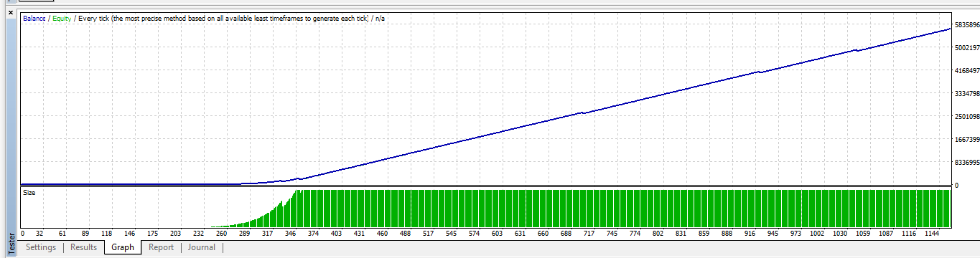
Task: Click the 2501098 value on the vertical axis
Action: [966, 116]
